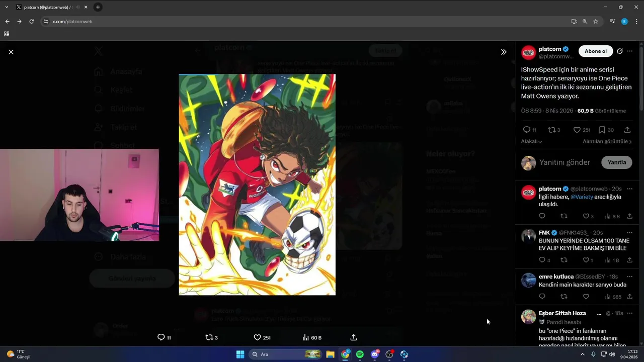Click the Abone ol subscribe button
Image resolution: width=644 pixels, height=362 pixels.
pyautogui.click(x=595, y=51)
